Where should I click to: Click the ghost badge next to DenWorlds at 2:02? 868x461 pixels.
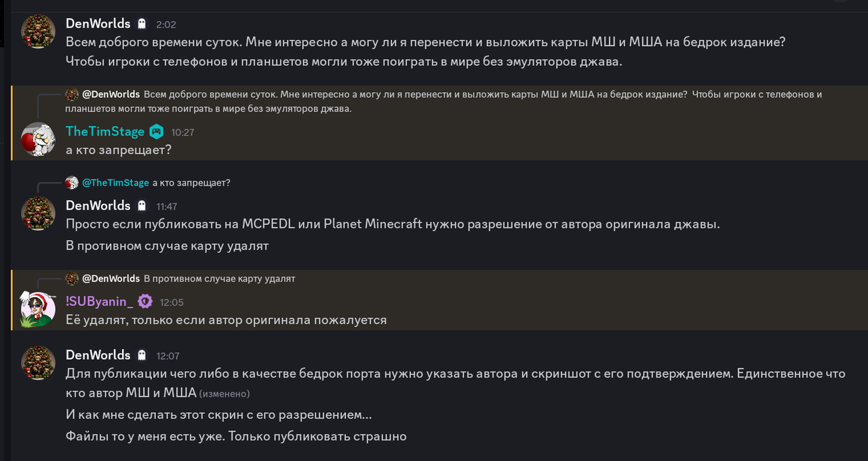point(142,24)
